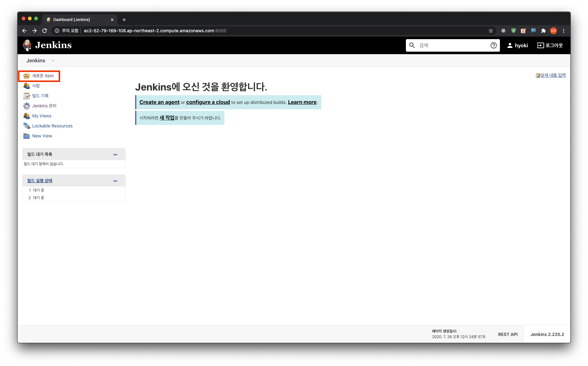Open the Chrome three-dot menu
This screenshot has height=366, width=588.
[x=564, y=31]
